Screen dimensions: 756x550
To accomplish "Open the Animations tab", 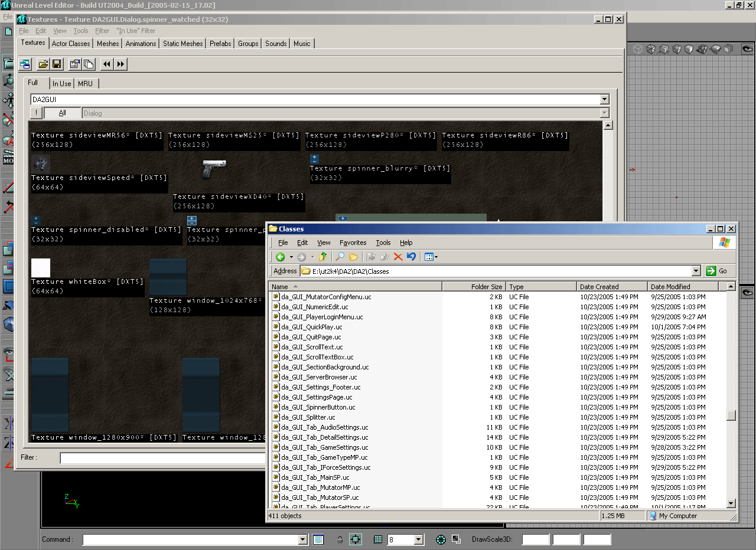I will coord(141,44).
